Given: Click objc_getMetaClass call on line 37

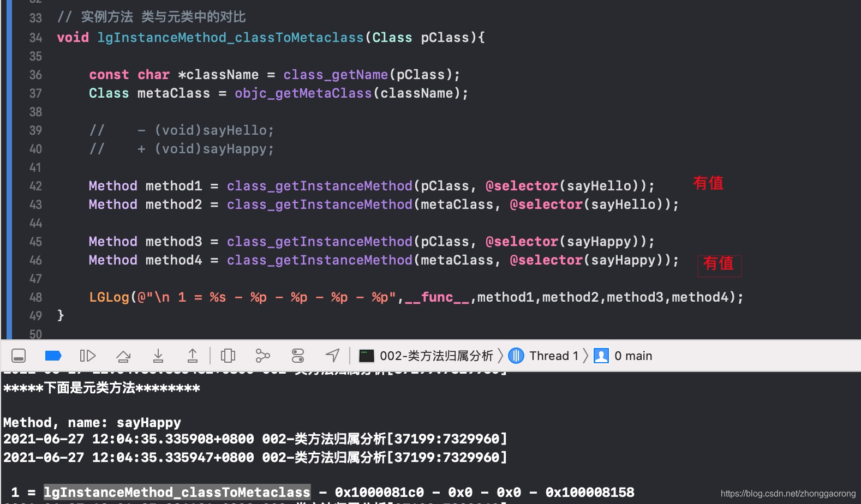Looking at the screenshot, I should (x=303, y=93).
